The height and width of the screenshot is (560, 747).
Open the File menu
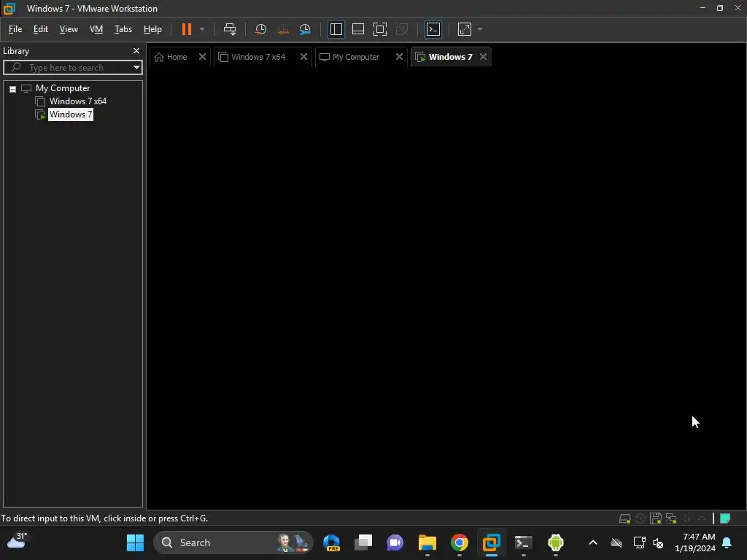point(15,29)
